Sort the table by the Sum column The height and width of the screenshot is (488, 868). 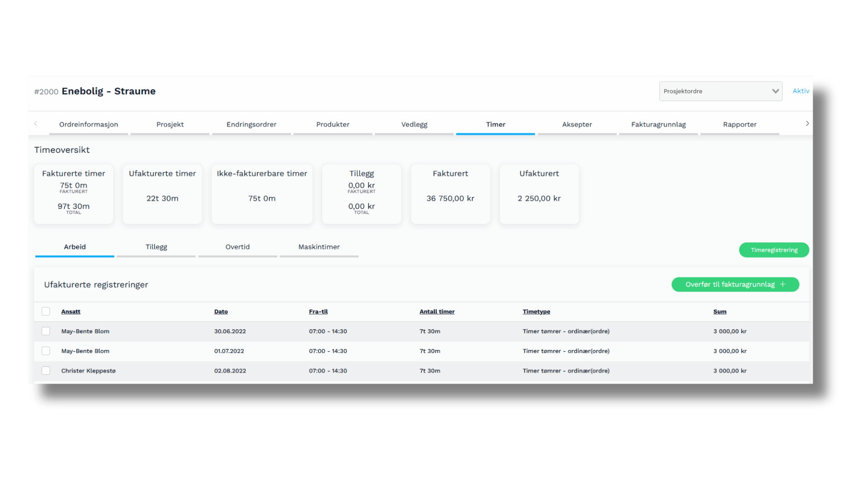tap(720, 311)
